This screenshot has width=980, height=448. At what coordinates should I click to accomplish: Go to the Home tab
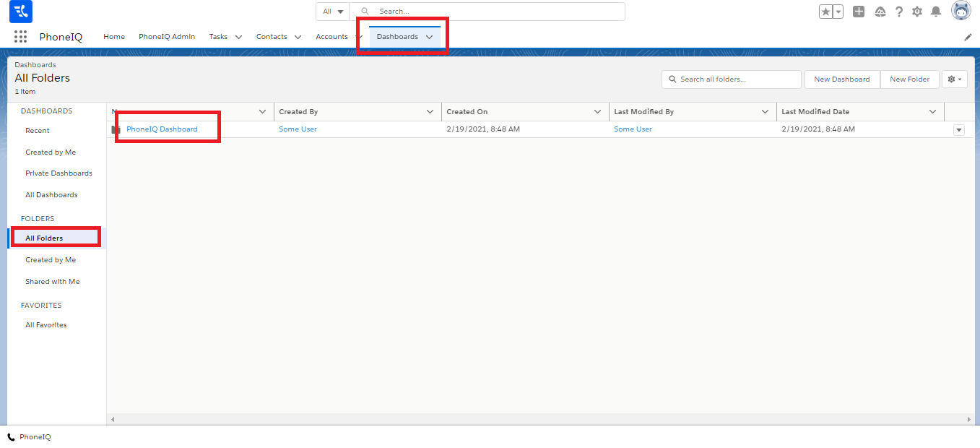[x=114, y=37]
